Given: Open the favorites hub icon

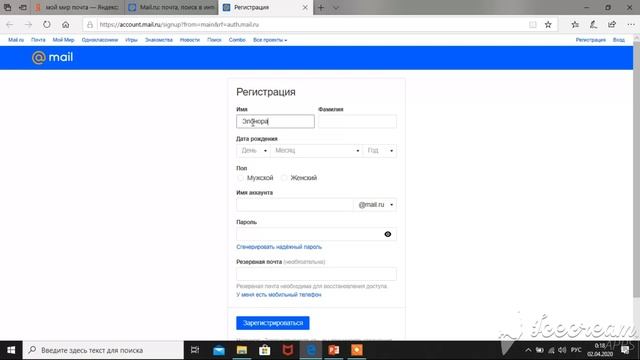Looking at the screenshot, I should [x=575, y=24].
